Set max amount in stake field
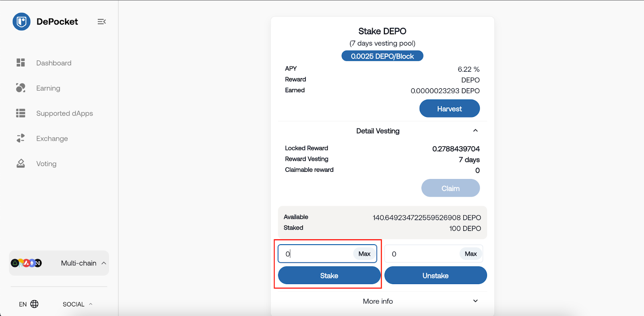Image resolution: width=644 pixels, height=316 pixels. (364, 254)
